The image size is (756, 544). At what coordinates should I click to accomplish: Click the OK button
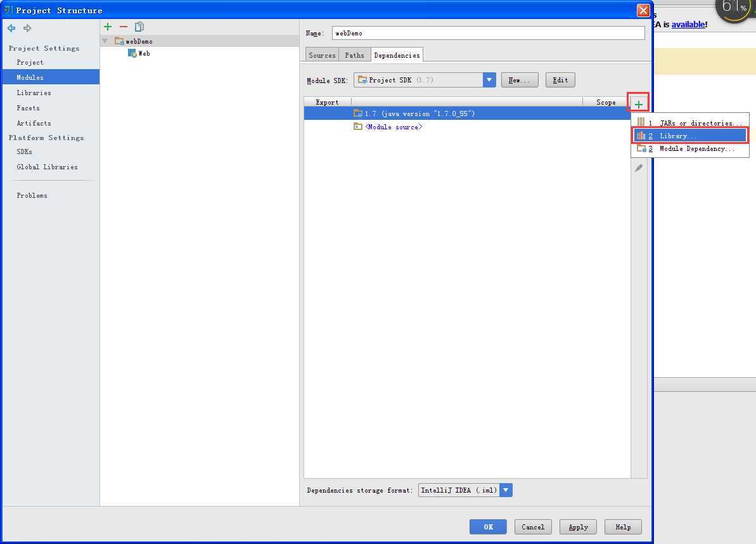pyautogui.click(x=488, y=527)
